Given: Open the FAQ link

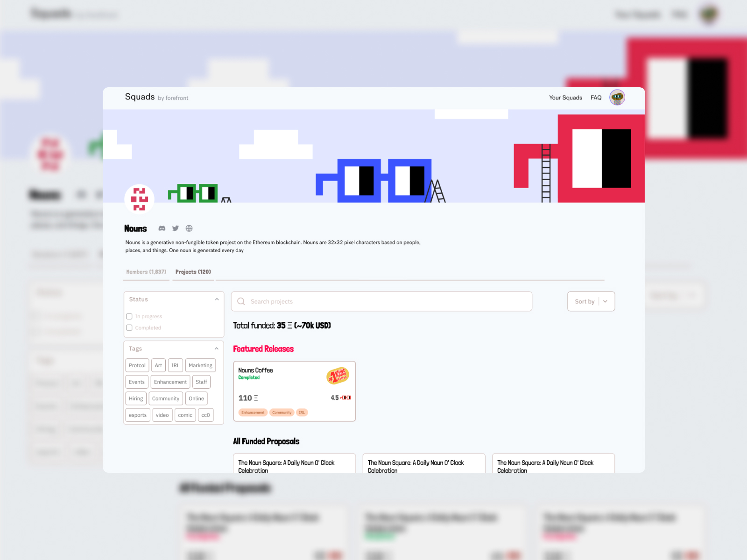Looking at the screenshot, I should [596, 98].
